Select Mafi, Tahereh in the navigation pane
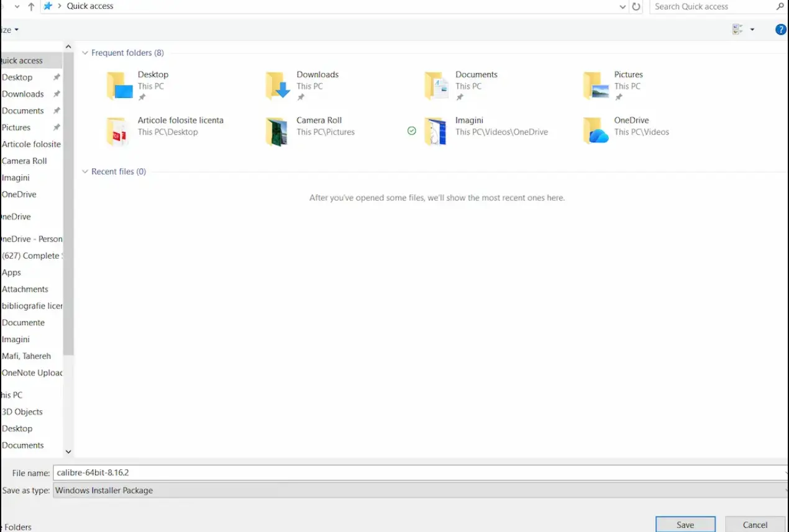789x532 pixels. point(26,356)
